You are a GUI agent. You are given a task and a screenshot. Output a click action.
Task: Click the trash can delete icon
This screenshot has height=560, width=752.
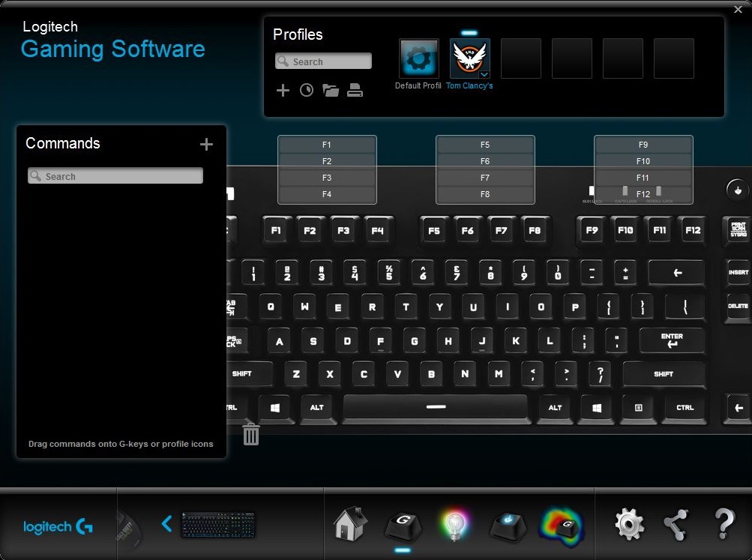(x=251, y=434)
